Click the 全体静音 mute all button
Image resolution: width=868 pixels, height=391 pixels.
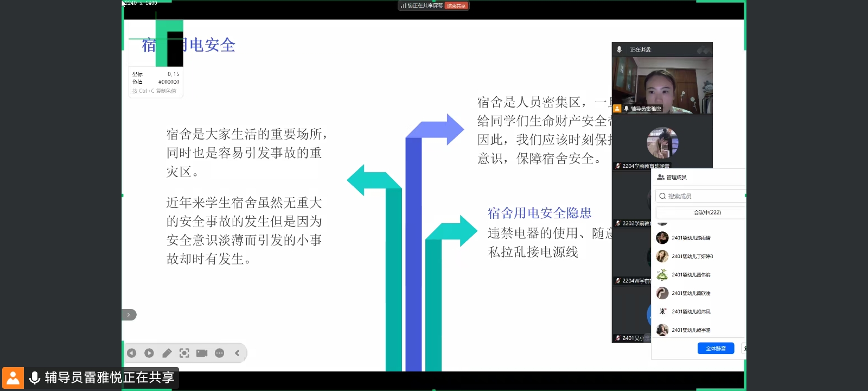pos(716,349)
